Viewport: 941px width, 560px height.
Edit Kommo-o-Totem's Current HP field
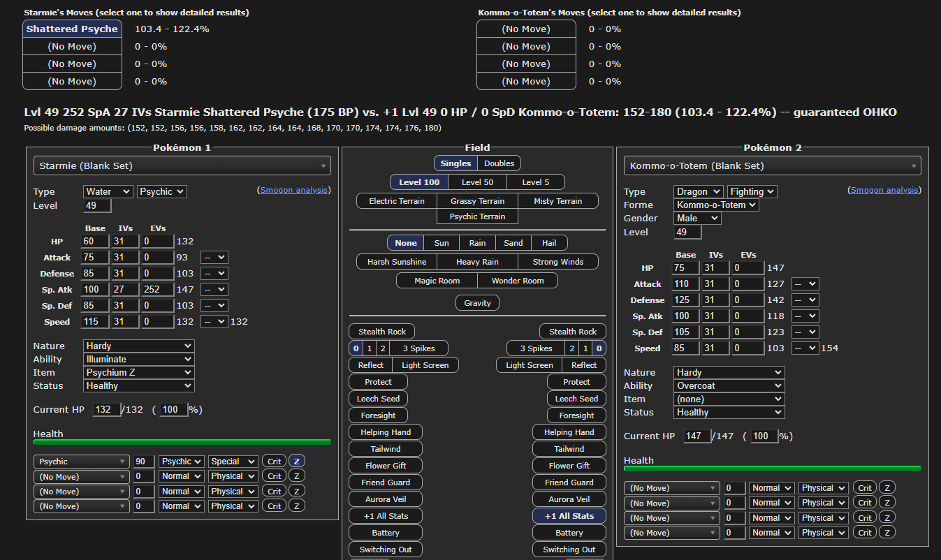pyautogui.click(x=697, y=436)
